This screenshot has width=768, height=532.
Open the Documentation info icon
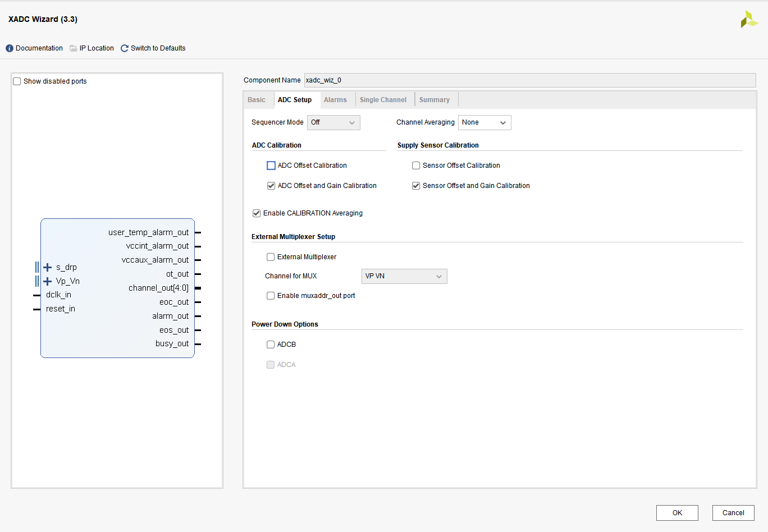click(10, 48)
